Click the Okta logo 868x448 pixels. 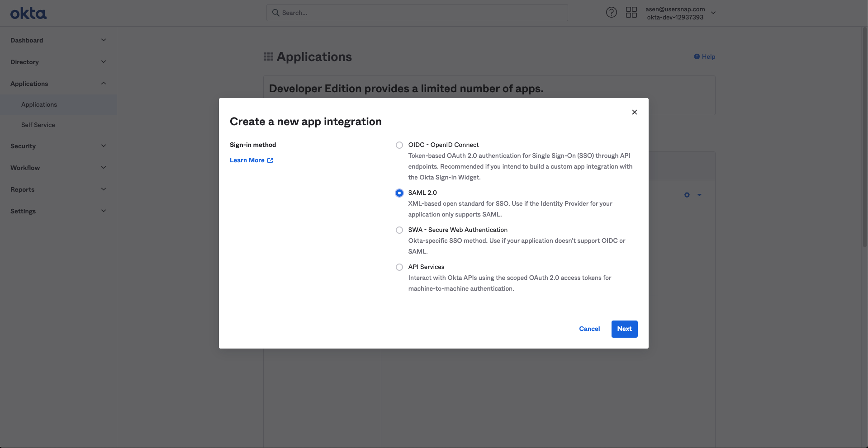point(28,14)
